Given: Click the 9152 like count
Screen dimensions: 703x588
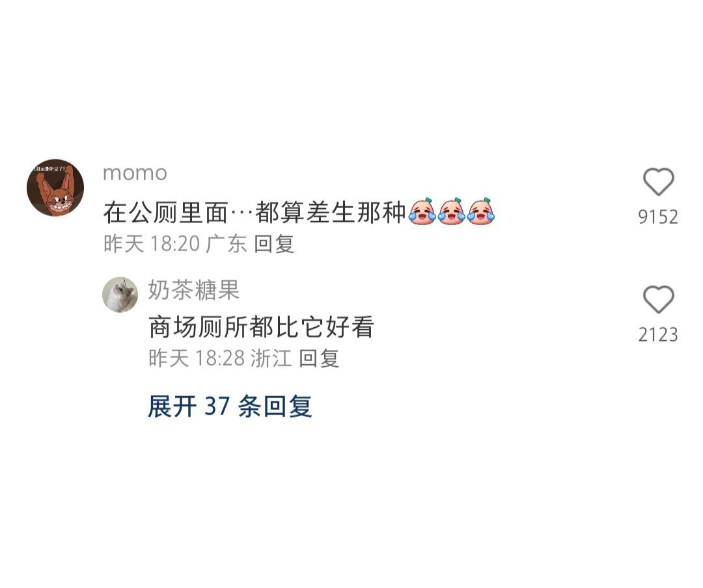Looking at the screenshot, I should [658, 217].
